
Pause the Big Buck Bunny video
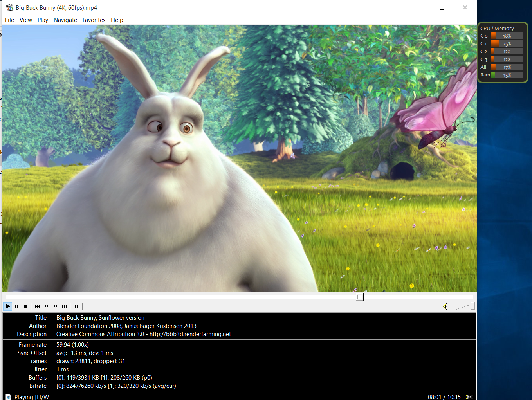click(x=16, y=306)
